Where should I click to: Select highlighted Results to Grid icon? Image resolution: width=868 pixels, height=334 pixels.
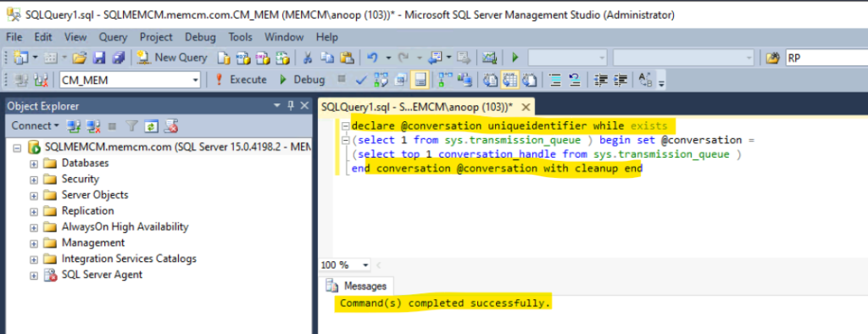509,80
